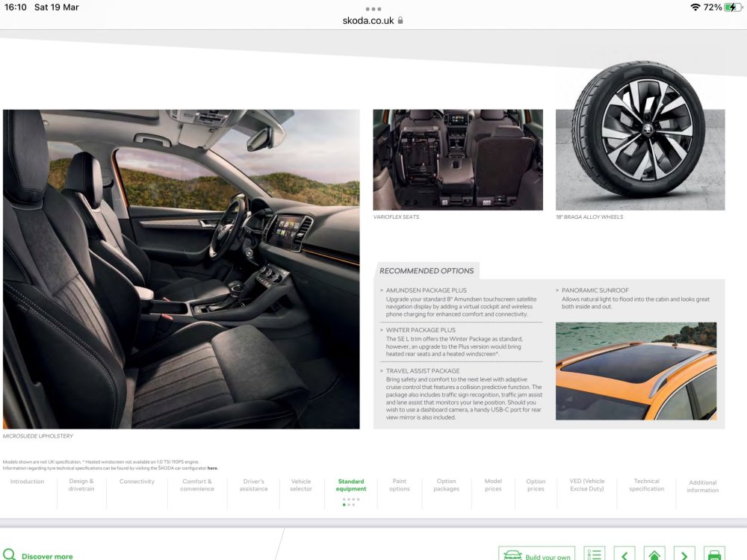
Task: Tap the Safari three-dot multitasking icon
Action: 373,9
